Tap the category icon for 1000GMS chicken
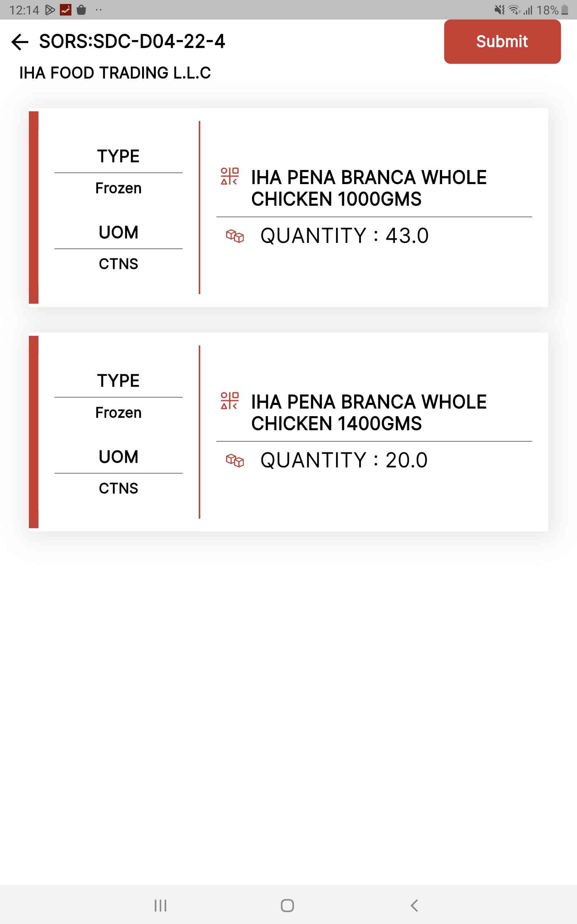Image resolution: width=577 pixels, height=924 pixels. 229,176
